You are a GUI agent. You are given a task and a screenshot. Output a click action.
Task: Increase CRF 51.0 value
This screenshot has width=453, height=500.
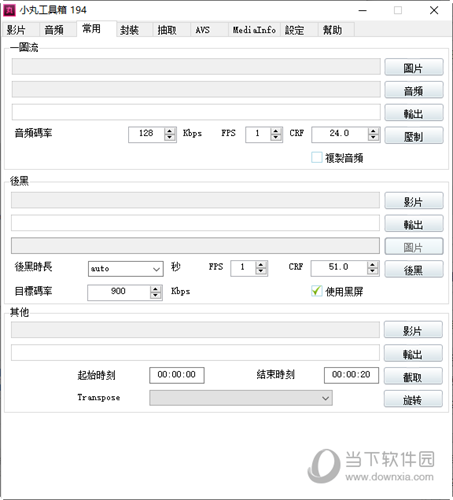(x=372, y=265)
